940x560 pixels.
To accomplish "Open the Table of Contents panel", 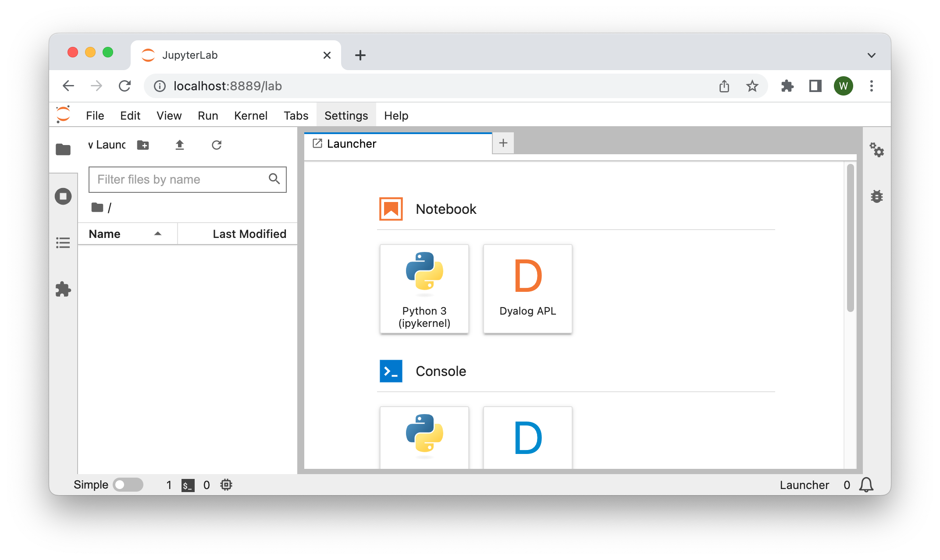I will coord(63,242).
